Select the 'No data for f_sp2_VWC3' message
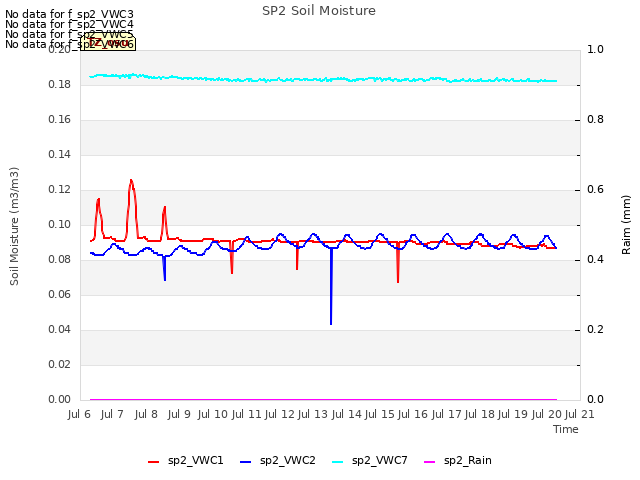 (69, 14)
